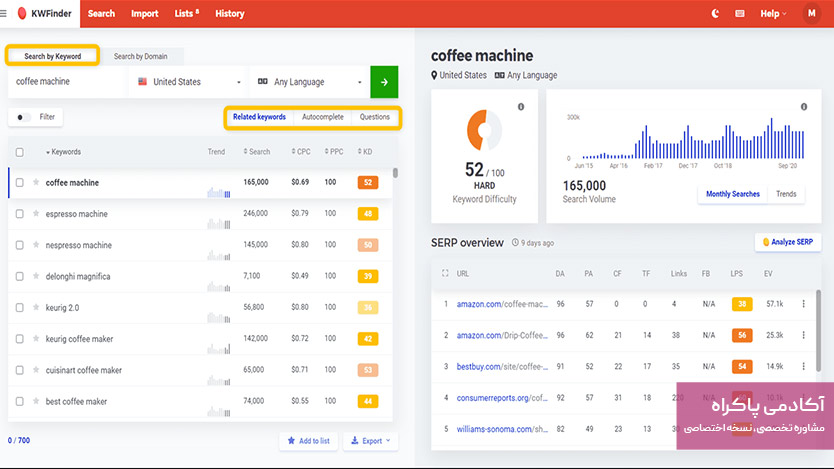
Task: Click info icon on search volume chart
Action: tap(804, 107)
